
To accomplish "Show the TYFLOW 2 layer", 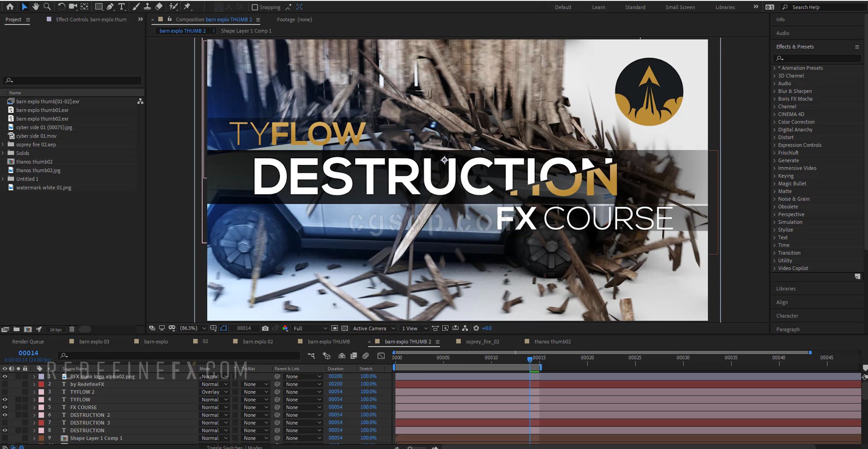I will (5, 392).
